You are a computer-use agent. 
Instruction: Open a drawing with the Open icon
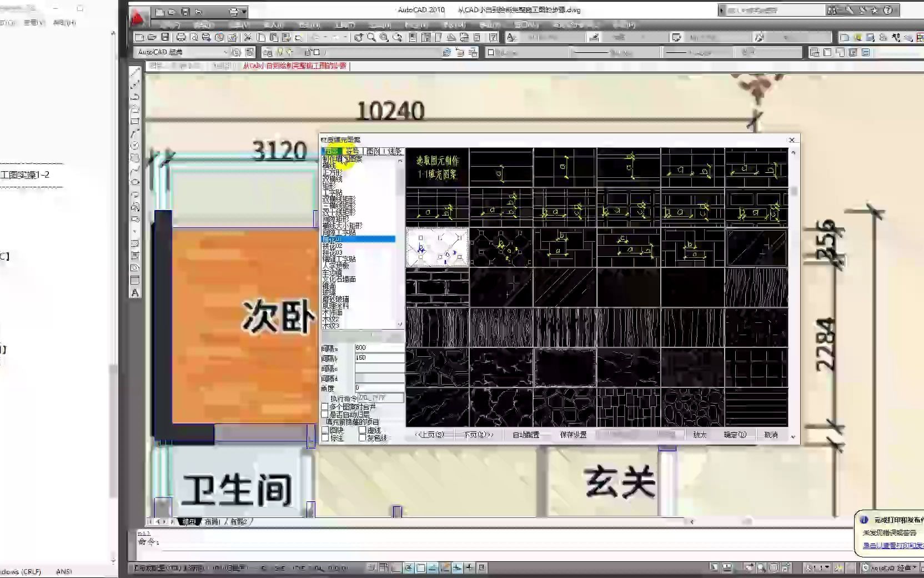coord(151,37)
